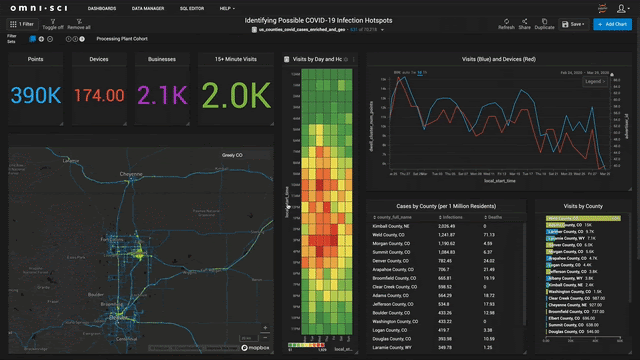Click the Weld County bar in Visits by County
Screen dimensions: 640x360
(583, 218)
